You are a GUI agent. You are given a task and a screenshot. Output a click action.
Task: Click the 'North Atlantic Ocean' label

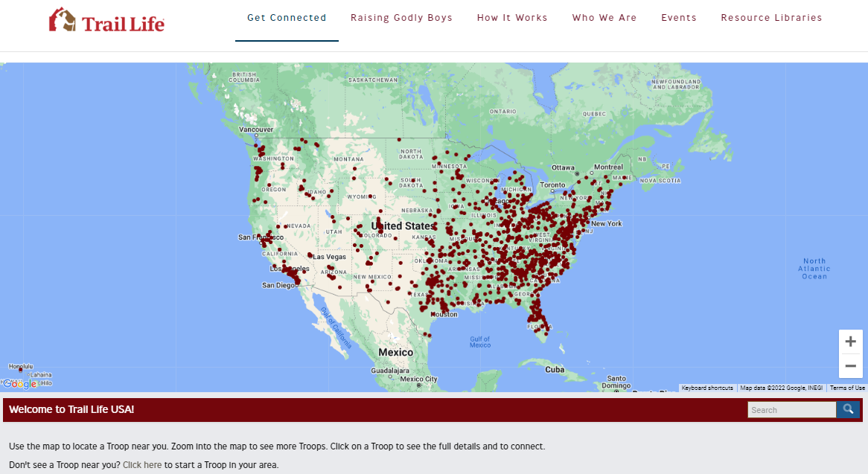814,269
